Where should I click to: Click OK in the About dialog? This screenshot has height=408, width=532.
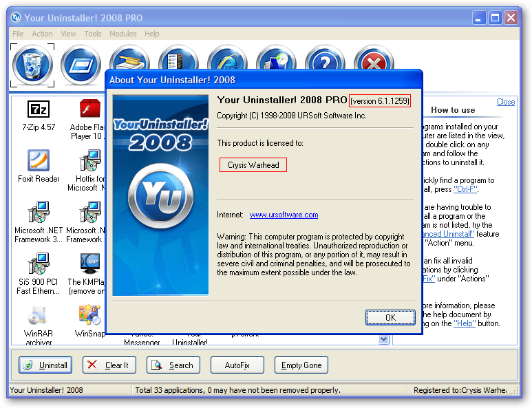pyautogui.click(x=390, y=317)
